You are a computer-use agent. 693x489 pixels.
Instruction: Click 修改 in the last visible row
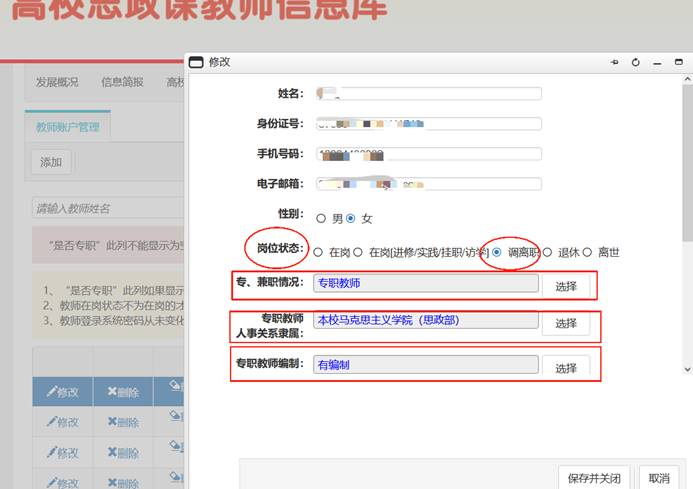(x=62, y=483)
